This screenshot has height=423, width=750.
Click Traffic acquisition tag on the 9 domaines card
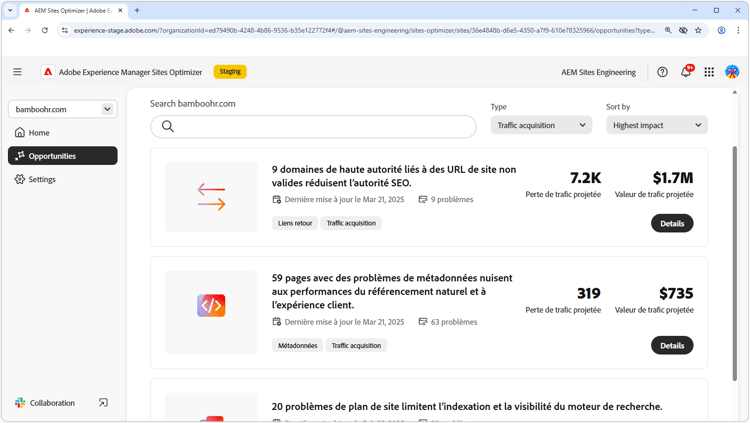click(351, 223)
